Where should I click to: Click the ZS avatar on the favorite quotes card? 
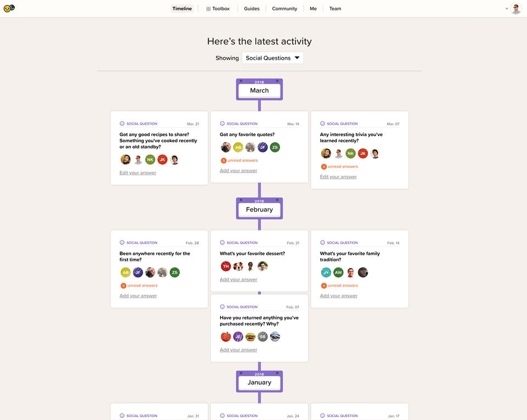tap(275, 147)
